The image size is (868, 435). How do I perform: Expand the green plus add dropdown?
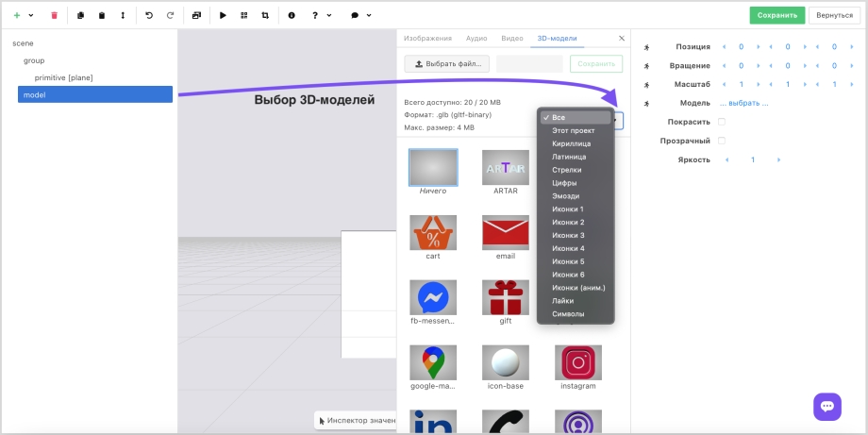[x=23, y=15]
